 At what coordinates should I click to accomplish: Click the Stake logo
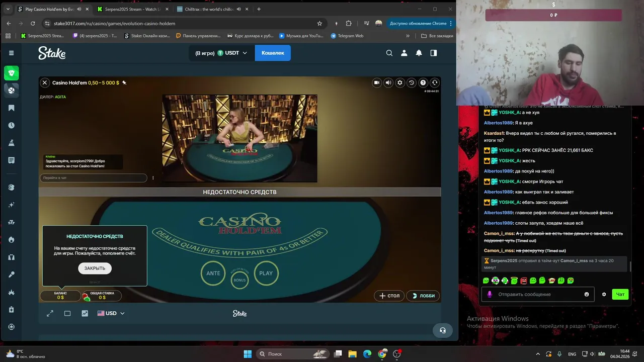[52, 53]
